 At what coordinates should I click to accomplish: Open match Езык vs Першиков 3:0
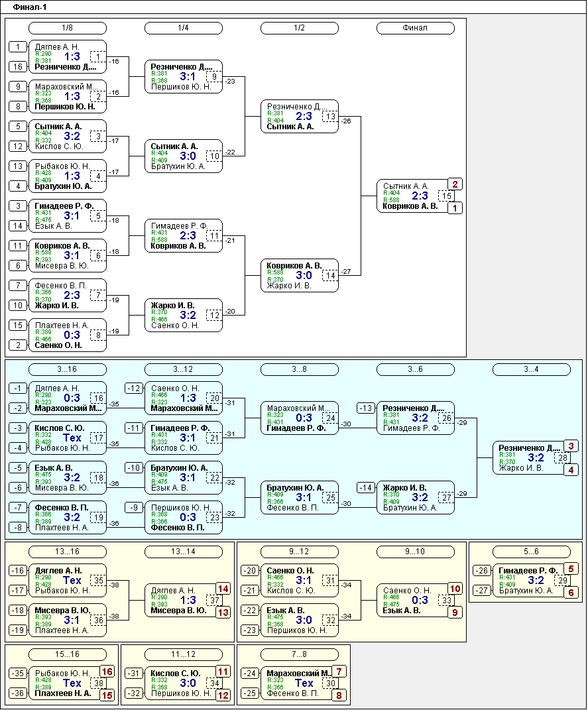point(299,621)
